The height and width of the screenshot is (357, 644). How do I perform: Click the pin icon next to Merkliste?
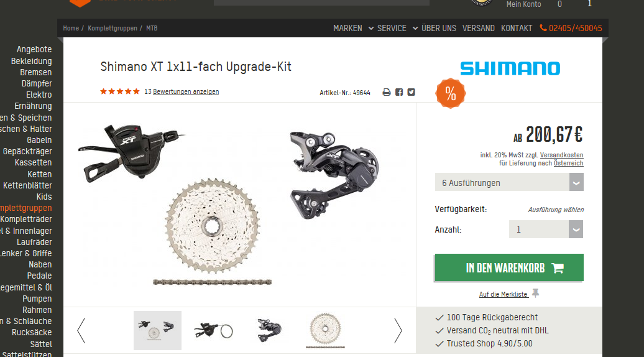(536, 294)
